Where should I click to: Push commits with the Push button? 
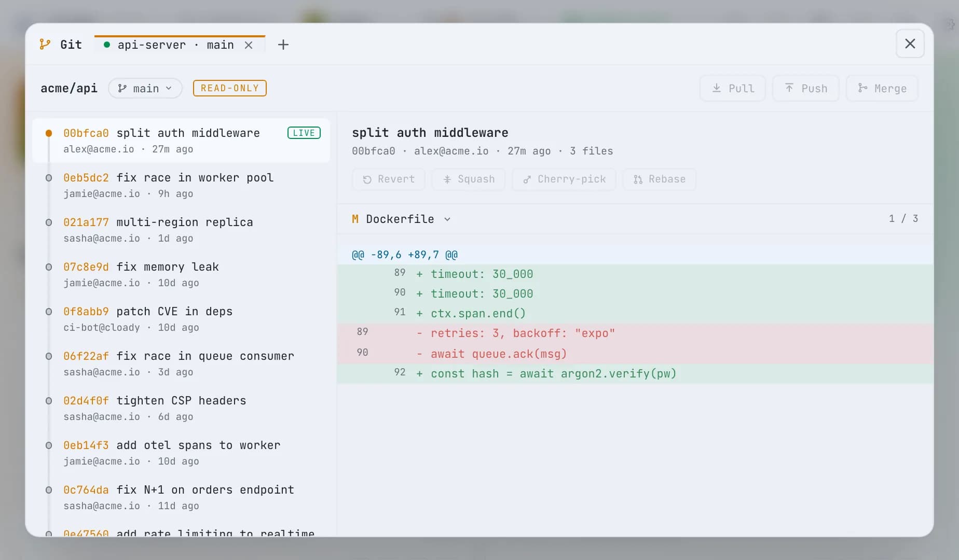[805, 88]
